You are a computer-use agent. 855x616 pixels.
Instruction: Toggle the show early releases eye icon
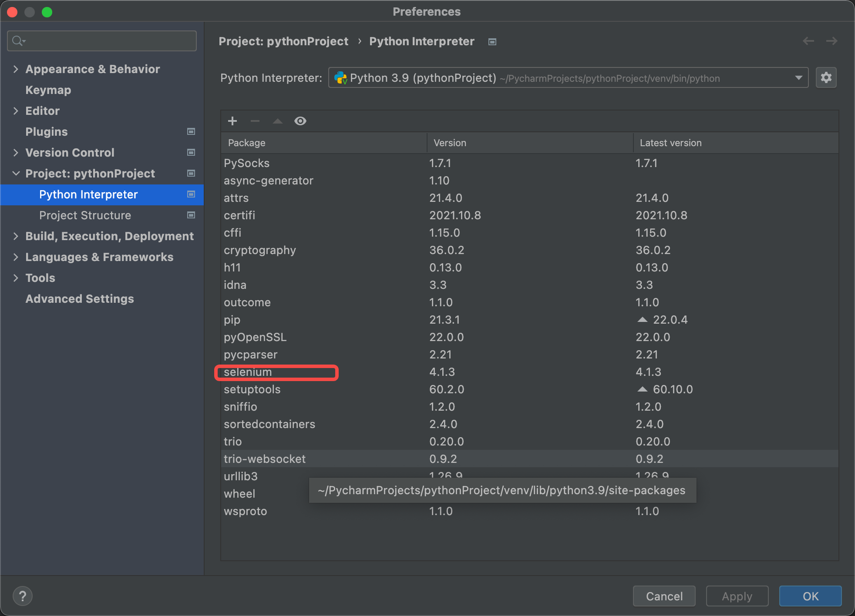pos(300,121)
